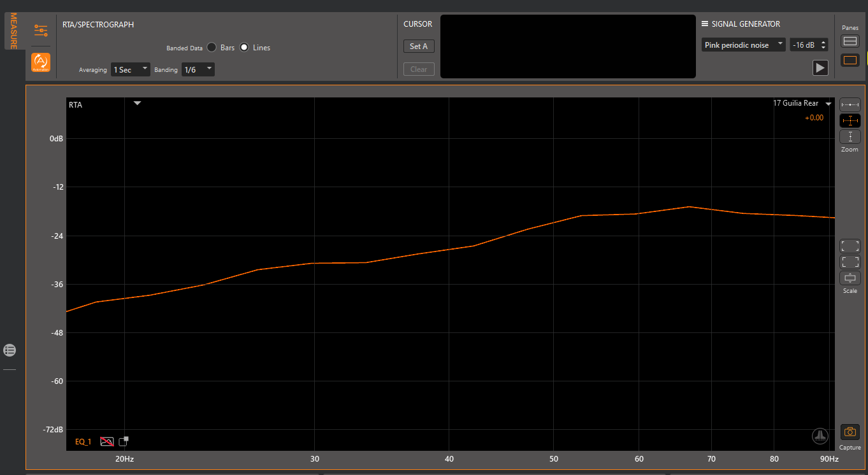Select the horizontal zoom tool

pyautogui.click(x=850, y=104)
